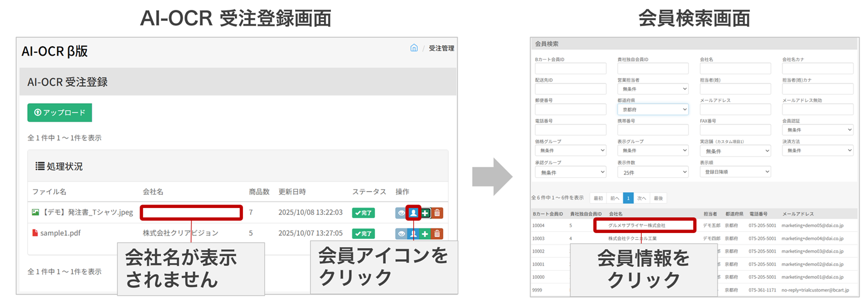The width and height of the screenshot is (868, 306).
Task: Click the 会社名 search input field
Action: [x=735, y=68]
